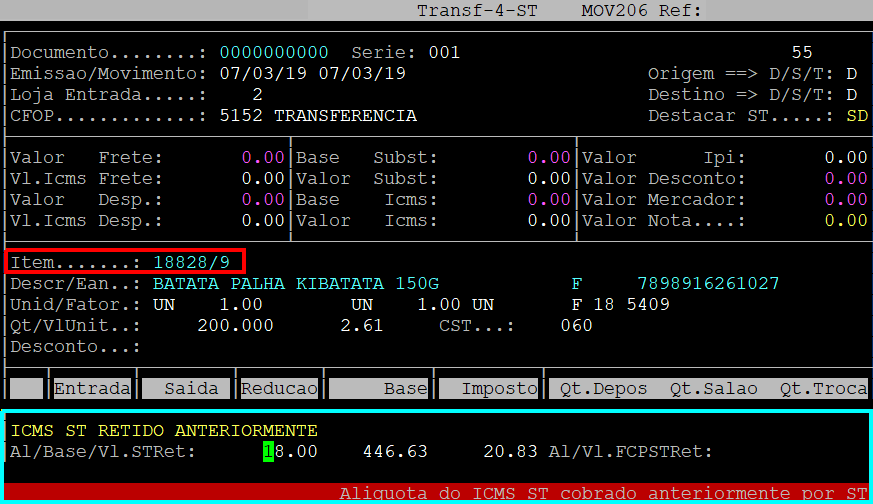Click the Entrada column header
Image resolution: width=873 pixels, height=504 pixels.
tap(92, 388)
